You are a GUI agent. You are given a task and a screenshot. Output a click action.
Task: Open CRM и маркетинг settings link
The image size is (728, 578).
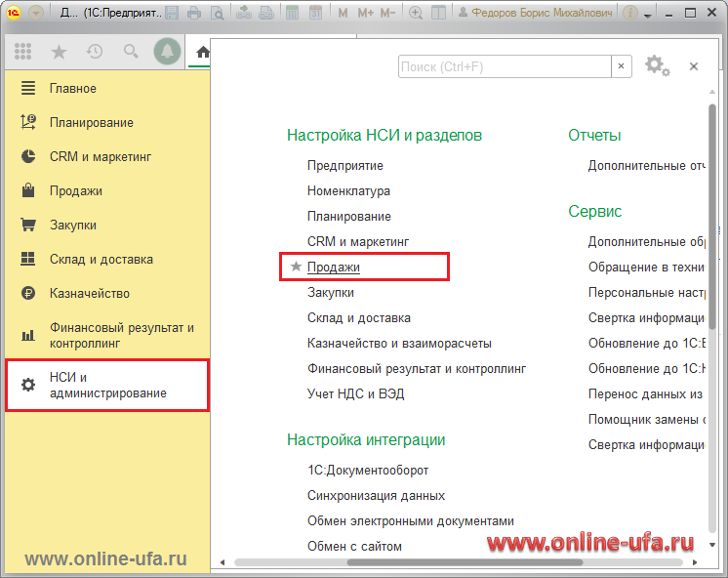(x=358, y=241)
